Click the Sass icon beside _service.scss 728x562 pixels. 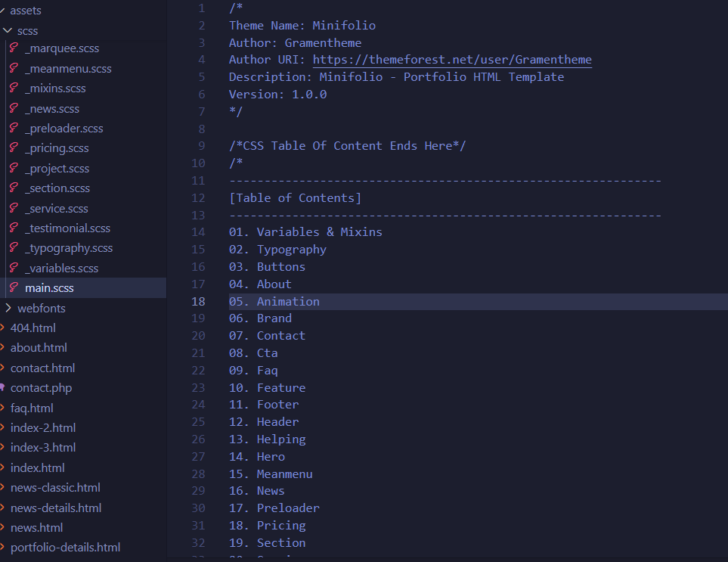click(14, 208)
